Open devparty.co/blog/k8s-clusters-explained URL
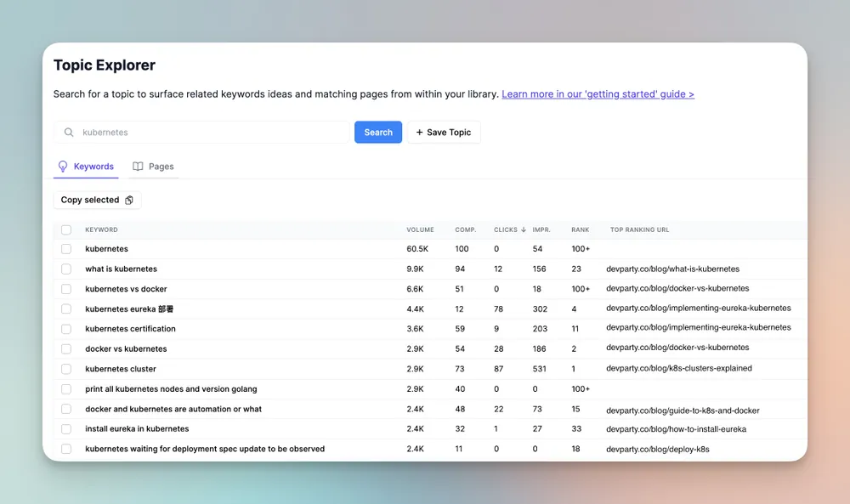Viewport: 850px width, 504px height. point(678,369)
